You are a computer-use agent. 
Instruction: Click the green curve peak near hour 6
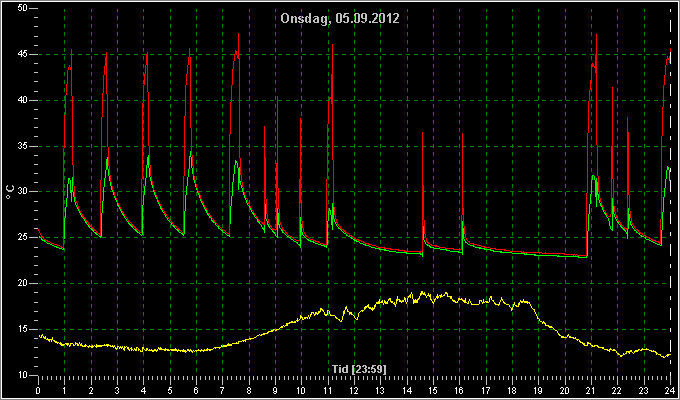coord(191,152)
